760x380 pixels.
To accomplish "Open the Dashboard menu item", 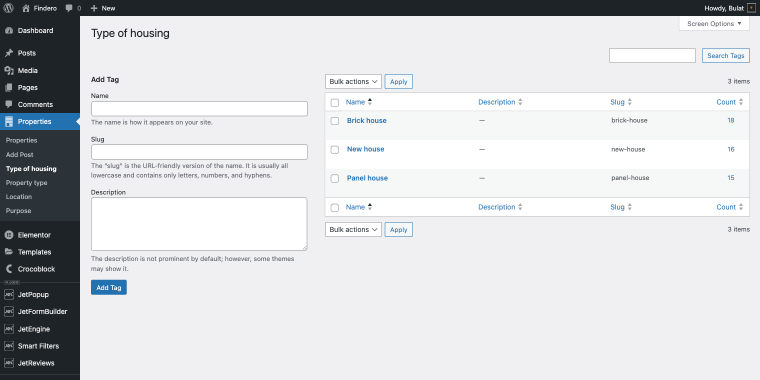I will pyautogui.click(x=35, y=31).
